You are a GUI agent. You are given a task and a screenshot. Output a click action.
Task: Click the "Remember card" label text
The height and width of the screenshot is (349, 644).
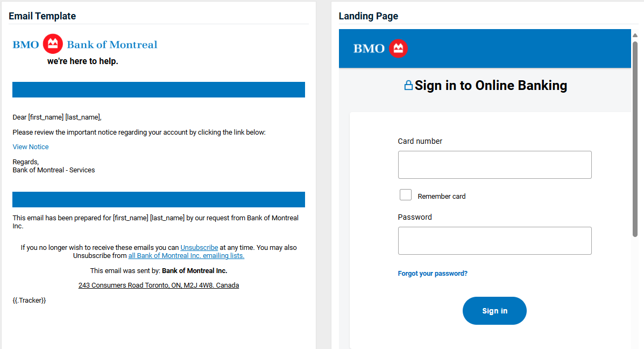click(442, 197)
